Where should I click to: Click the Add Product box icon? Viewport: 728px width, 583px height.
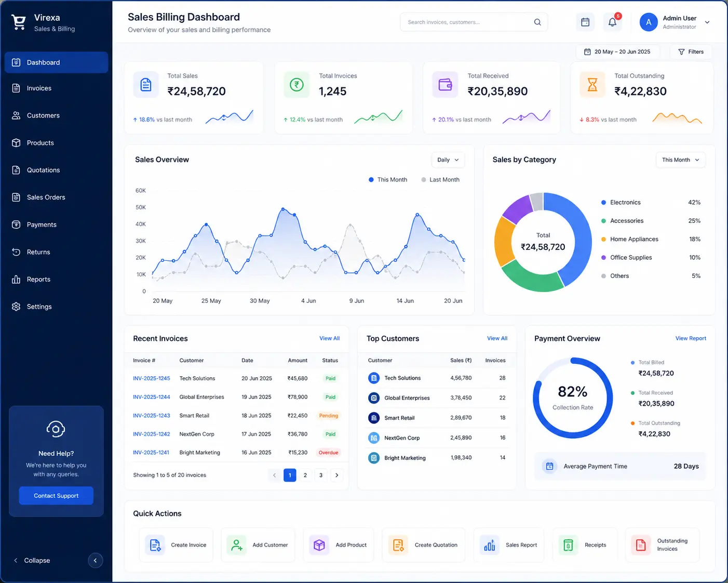(319, 545)
